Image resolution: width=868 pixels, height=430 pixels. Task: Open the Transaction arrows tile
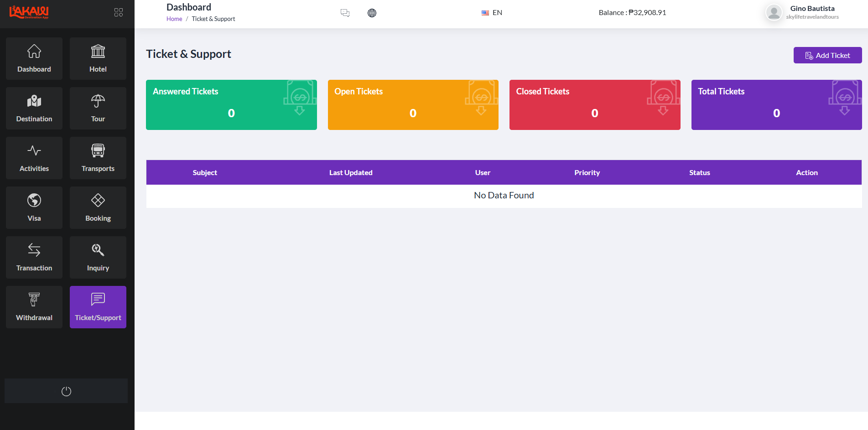pyautogui.click(x=34, y=258)
